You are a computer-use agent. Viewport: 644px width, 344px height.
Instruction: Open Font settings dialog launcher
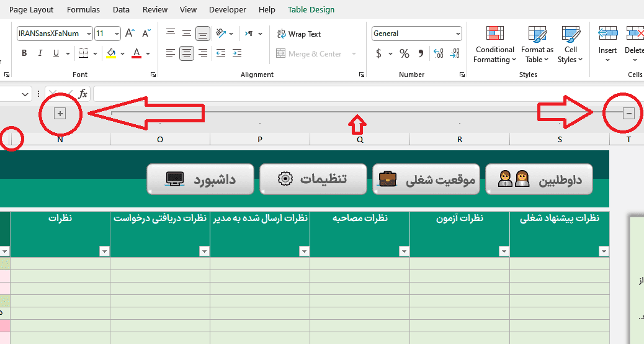(x=153, y=75)
